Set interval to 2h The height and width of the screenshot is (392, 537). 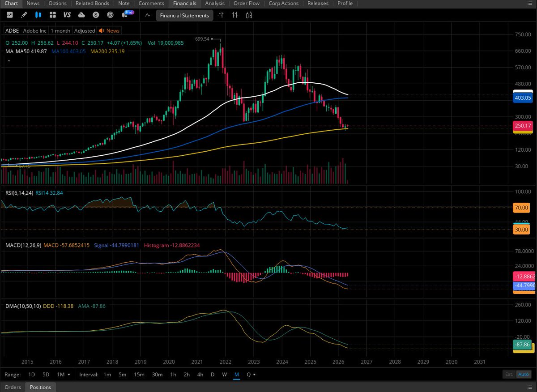pos(187,374)
